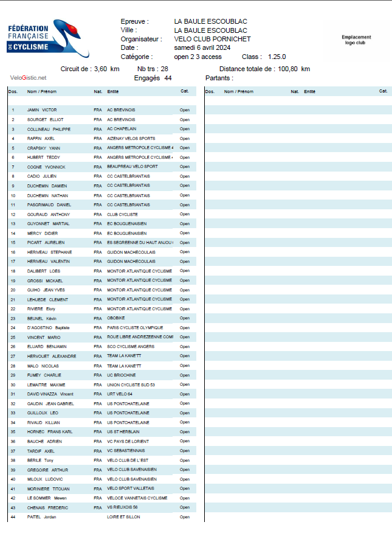Select rider 'GREGOIRE ARTHUR'

click(47, 470)
